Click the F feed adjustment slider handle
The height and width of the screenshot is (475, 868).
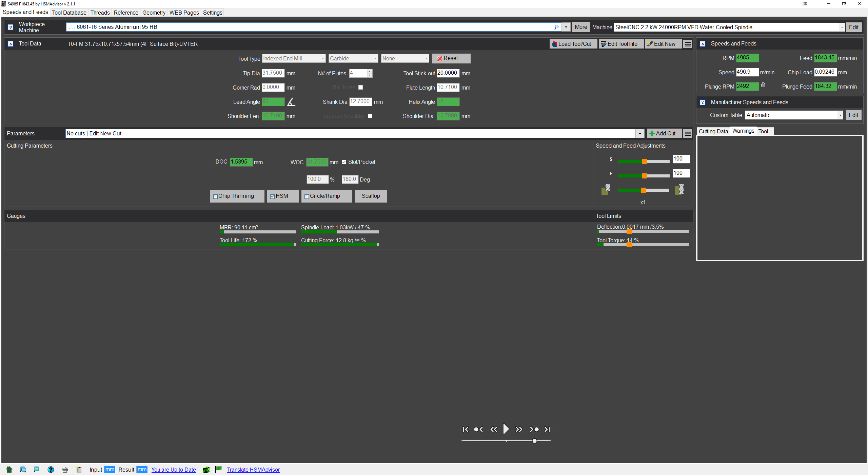coord(644,176)
